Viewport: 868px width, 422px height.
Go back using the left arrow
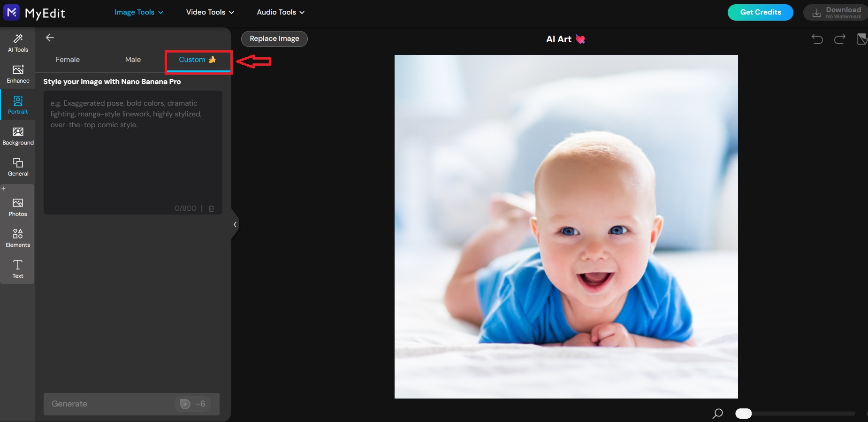(50, 38)
